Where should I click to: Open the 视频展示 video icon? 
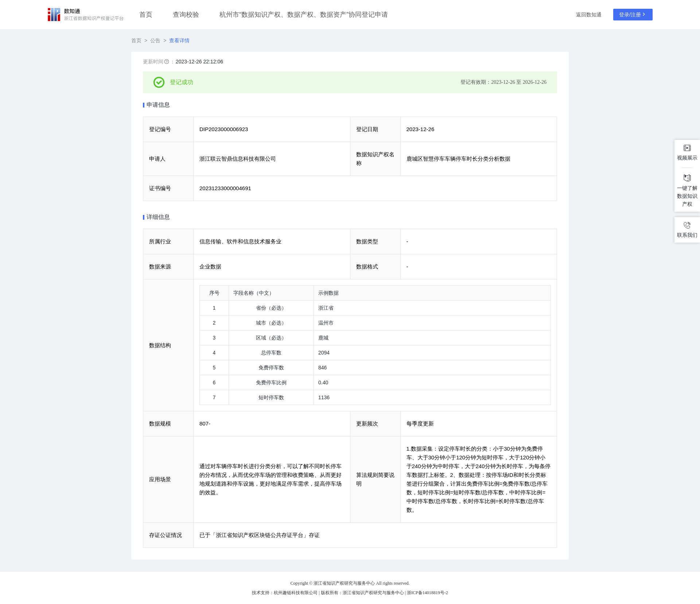(x=687, y=148)
